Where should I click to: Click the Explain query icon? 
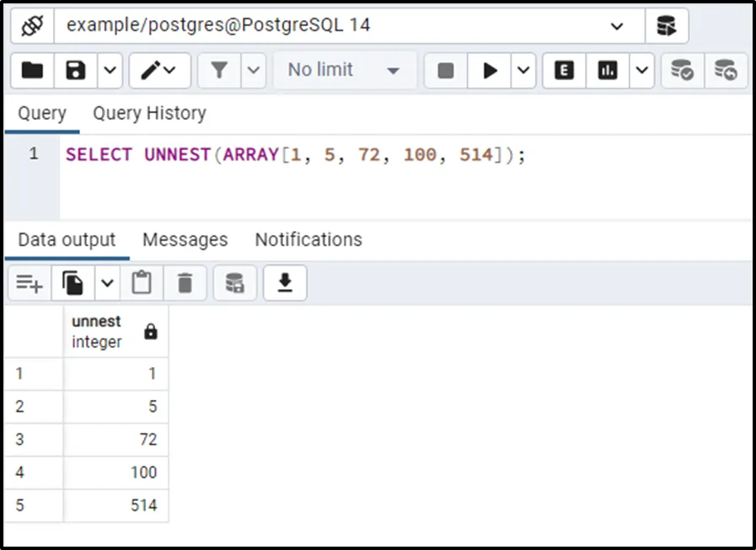point(564,70)
